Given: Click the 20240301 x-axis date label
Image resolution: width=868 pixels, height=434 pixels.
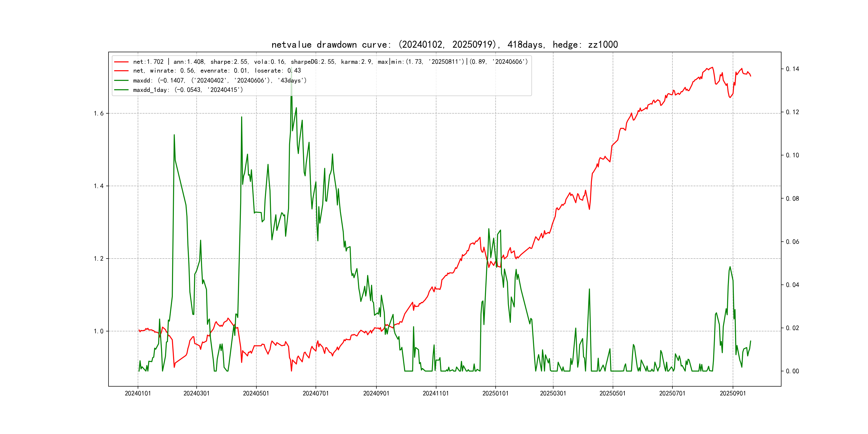Looking at the screenshot, I should tap(196, 394).
